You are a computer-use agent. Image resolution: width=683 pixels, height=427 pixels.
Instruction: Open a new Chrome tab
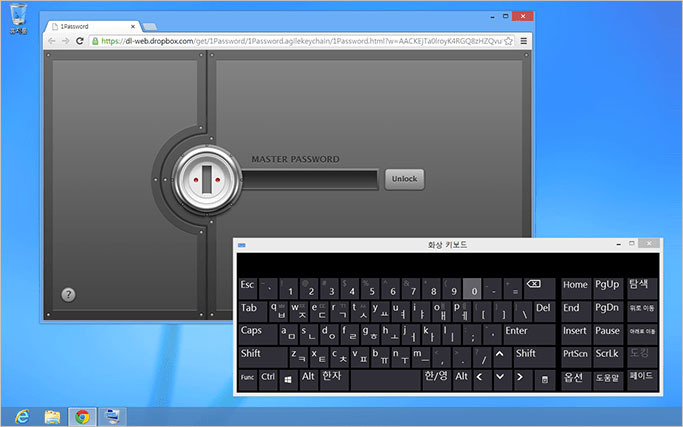149,27
